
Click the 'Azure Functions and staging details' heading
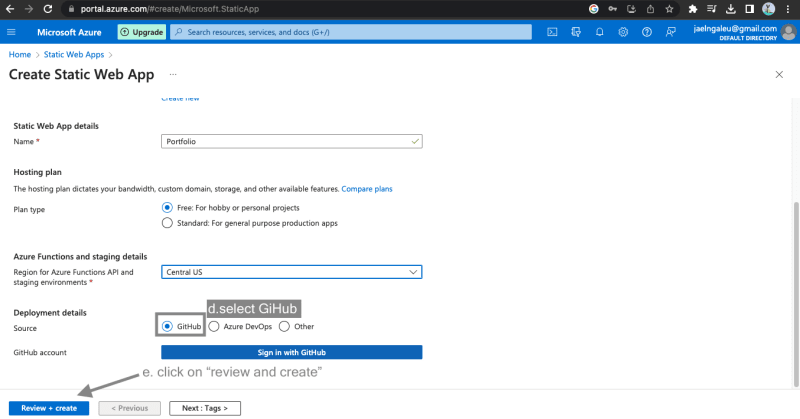pos(80,256)
